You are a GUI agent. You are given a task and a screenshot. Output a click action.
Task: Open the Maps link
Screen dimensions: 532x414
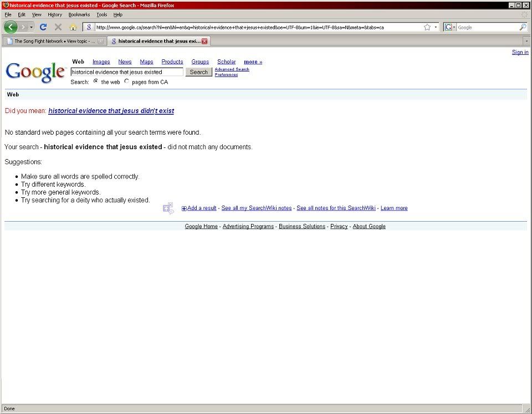[146, 62]
